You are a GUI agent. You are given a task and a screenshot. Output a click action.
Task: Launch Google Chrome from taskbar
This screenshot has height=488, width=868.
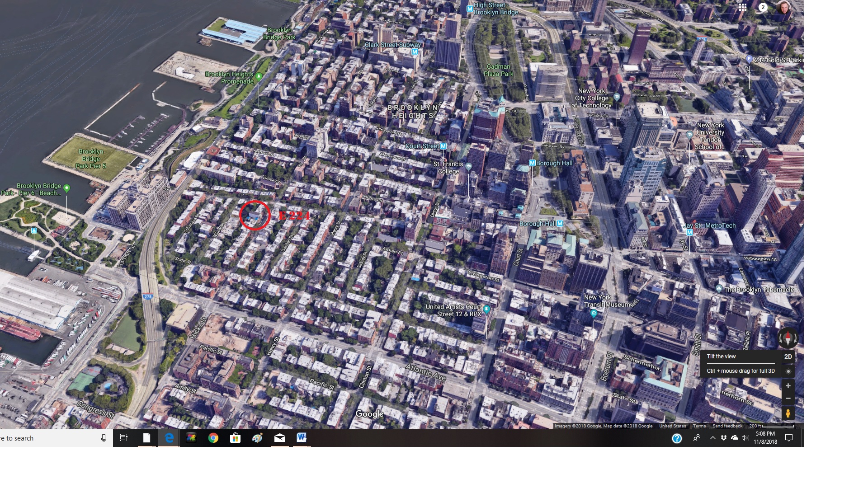click(213, 438)
